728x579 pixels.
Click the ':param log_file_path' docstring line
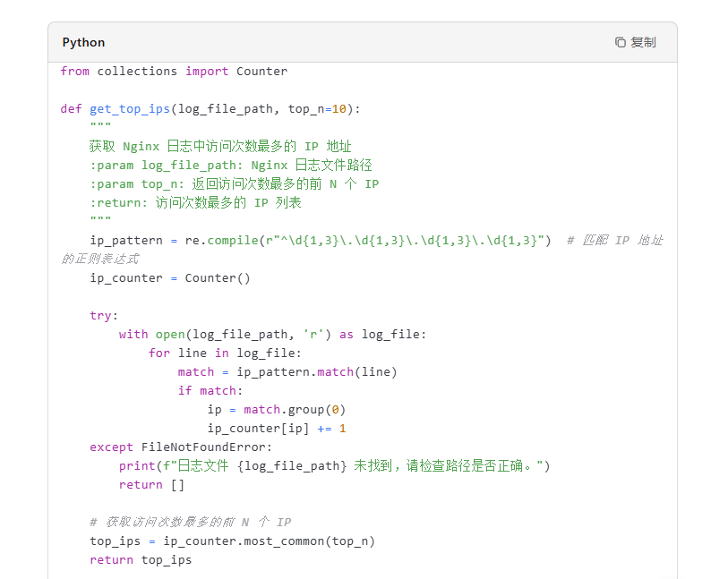point(231,166)
